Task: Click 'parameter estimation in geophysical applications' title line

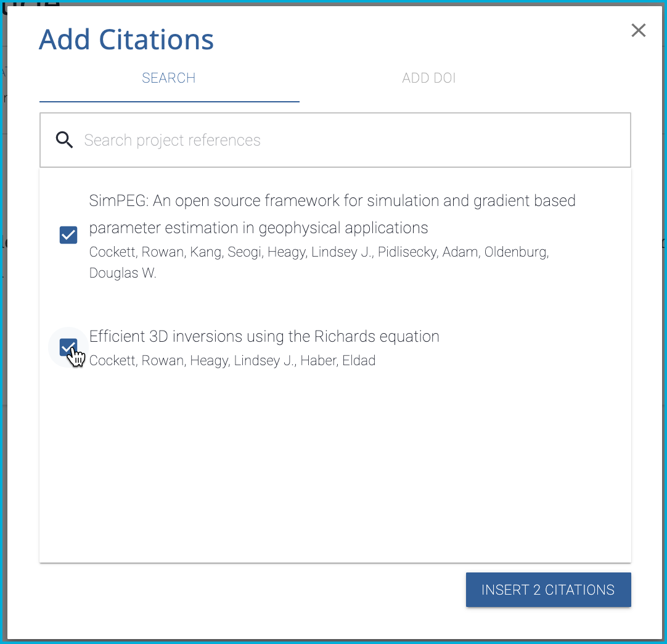Action: point(258,228)
